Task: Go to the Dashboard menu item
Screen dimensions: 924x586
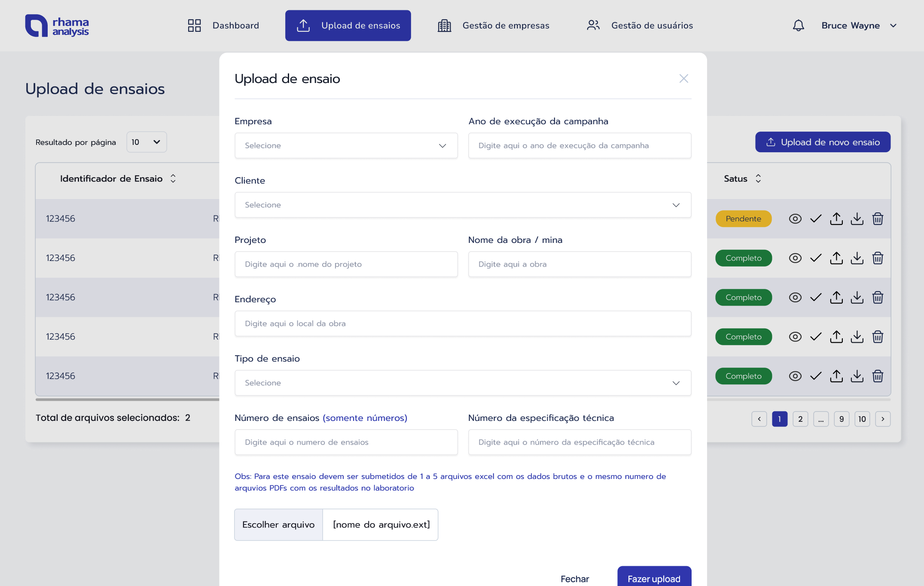Action: click(x=223, y=26)
